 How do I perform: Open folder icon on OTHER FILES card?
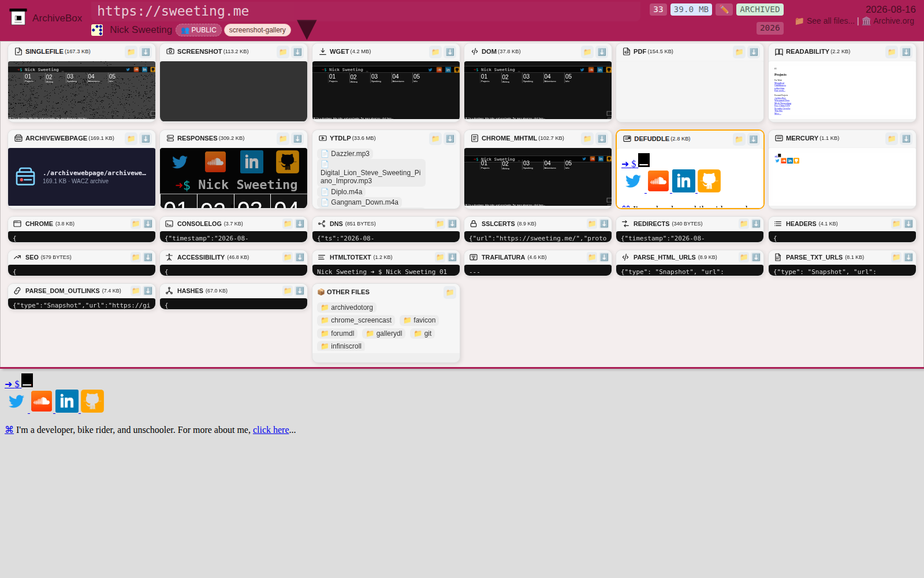coord(450,292)
